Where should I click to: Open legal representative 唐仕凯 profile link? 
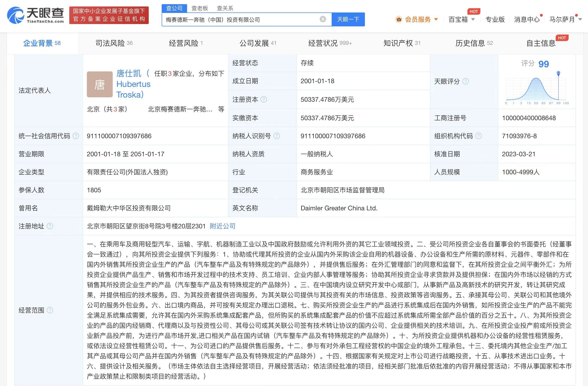(x=129, y=74)
